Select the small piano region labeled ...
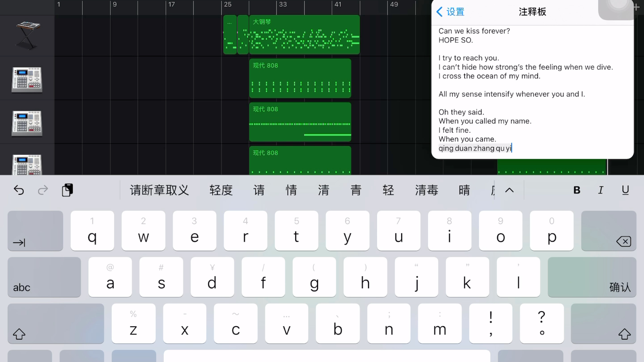The width and height of the screenshot is (644, 362). click(230, 35)
